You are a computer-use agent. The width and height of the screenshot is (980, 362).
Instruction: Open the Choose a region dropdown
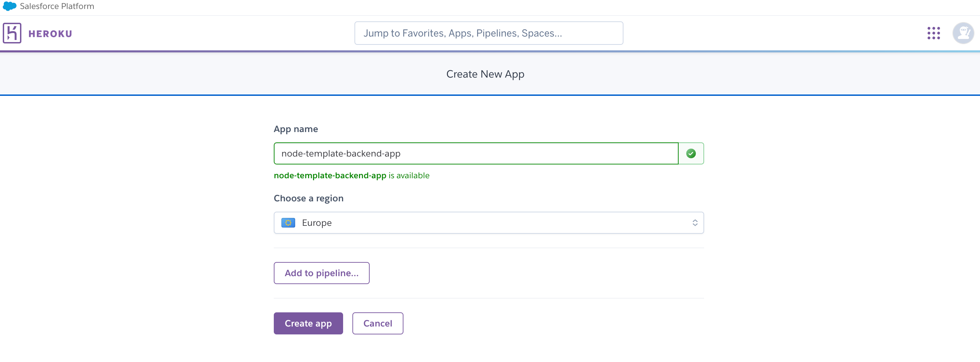coord(489,222)
